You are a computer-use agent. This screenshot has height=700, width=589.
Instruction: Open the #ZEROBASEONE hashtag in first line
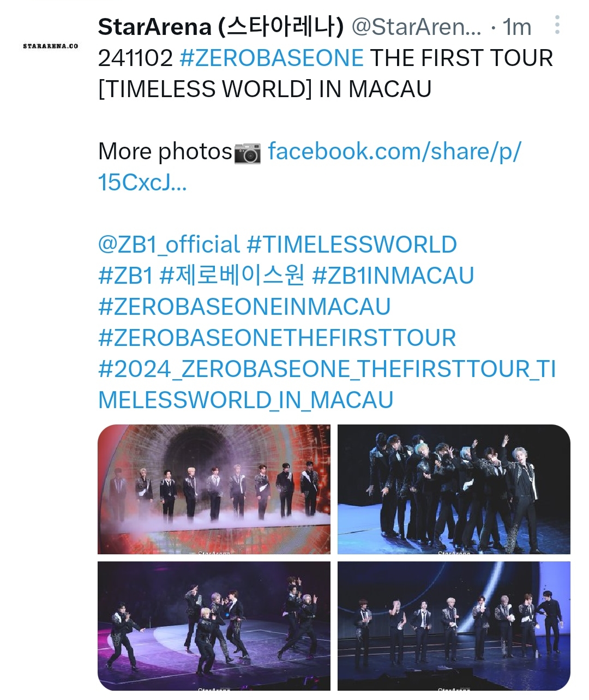[272, 58]
